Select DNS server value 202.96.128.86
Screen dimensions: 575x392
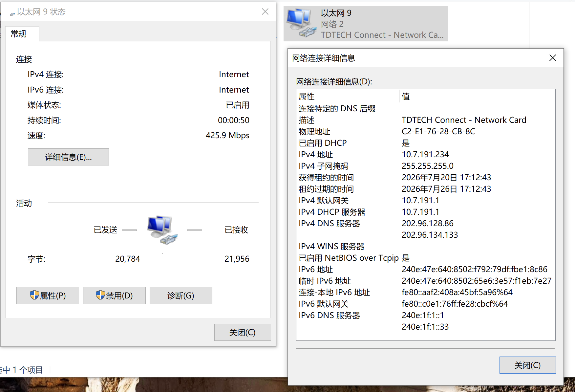click(x=428, y=223)
